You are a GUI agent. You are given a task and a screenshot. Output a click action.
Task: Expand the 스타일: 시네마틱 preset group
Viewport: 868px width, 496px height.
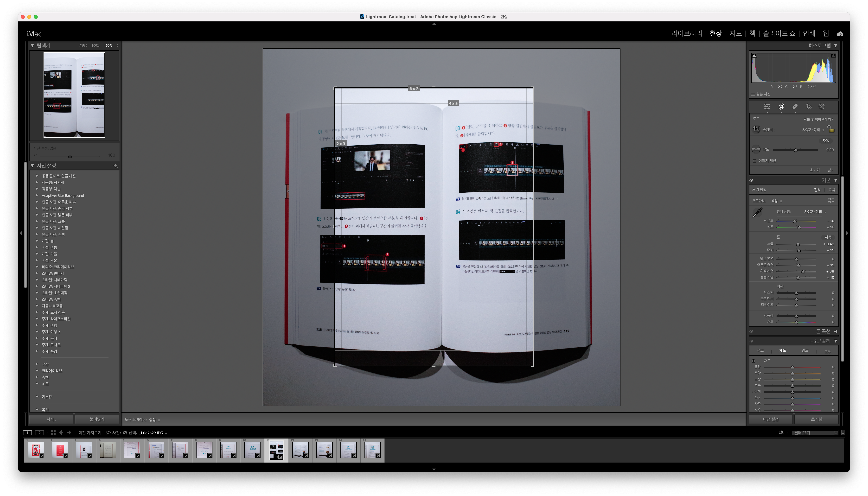pyautogui.click(x=37, y=280)
